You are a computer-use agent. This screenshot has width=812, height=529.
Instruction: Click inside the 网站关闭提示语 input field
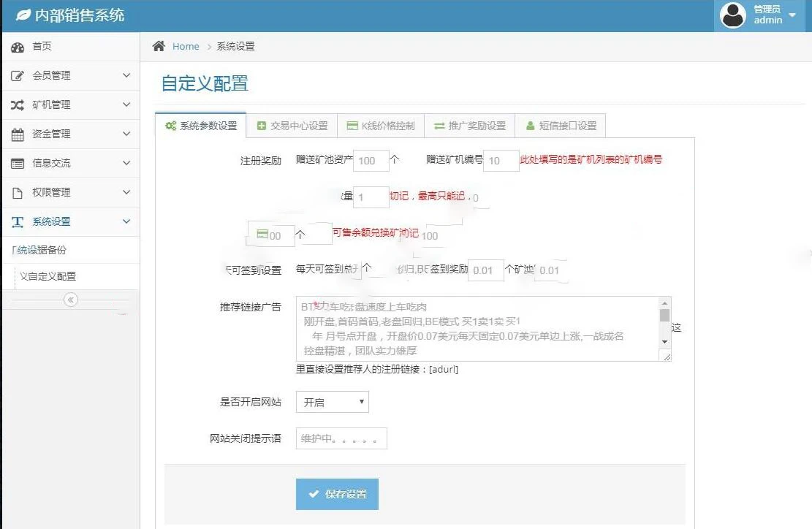(341, 438)
